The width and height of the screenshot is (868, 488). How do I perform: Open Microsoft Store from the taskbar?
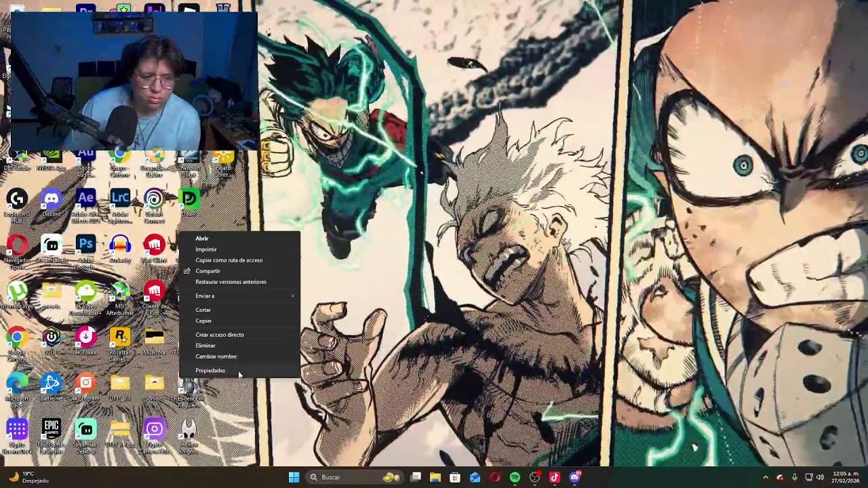tap(455, 477)
